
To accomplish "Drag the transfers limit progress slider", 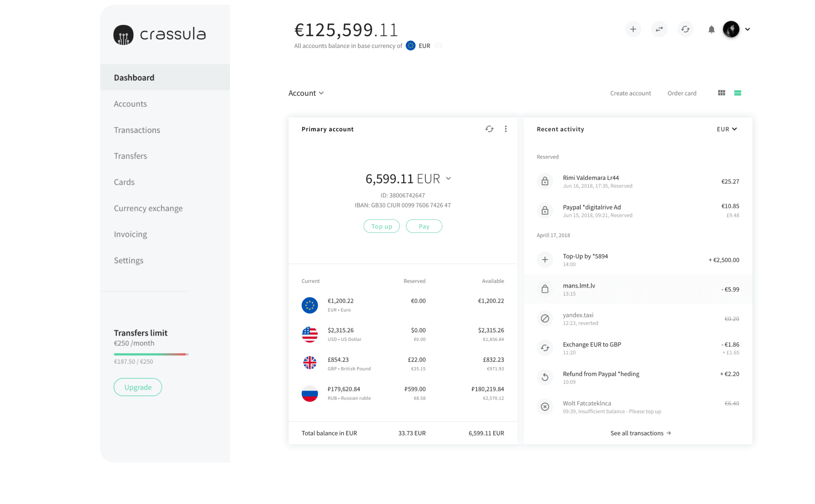I will point(186,355).
